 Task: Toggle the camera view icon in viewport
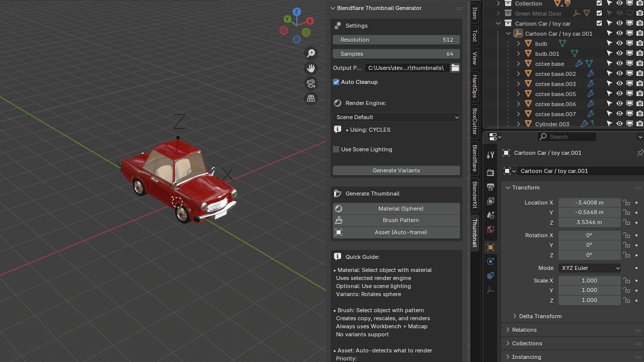tap(311, 83)
